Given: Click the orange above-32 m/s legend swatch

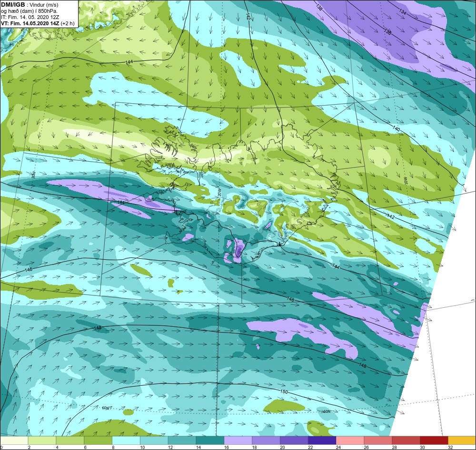Looking at the screenshot, I should pyautogui.click(x=462, y=440).
